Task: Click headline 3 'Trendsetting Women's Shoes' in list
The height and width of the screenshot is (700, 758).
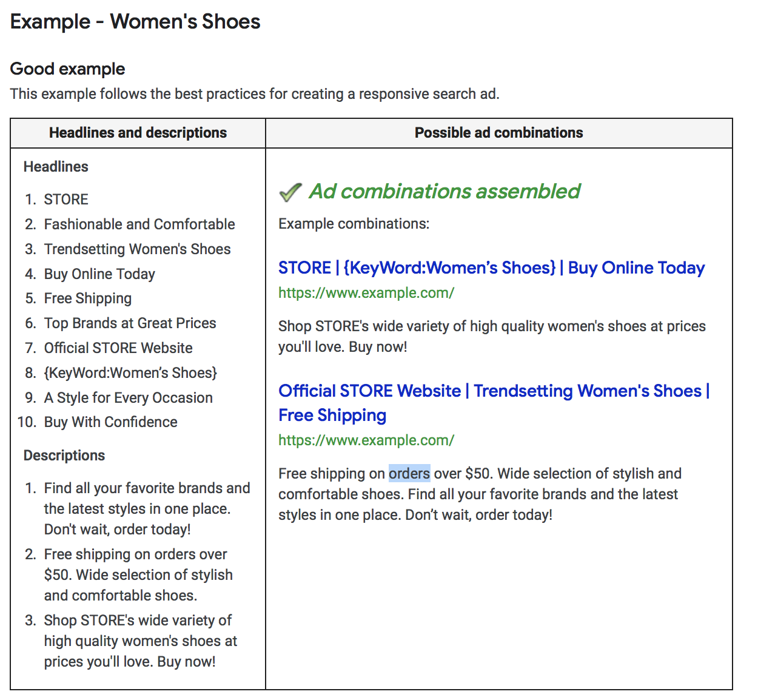Action: [137, 249]
